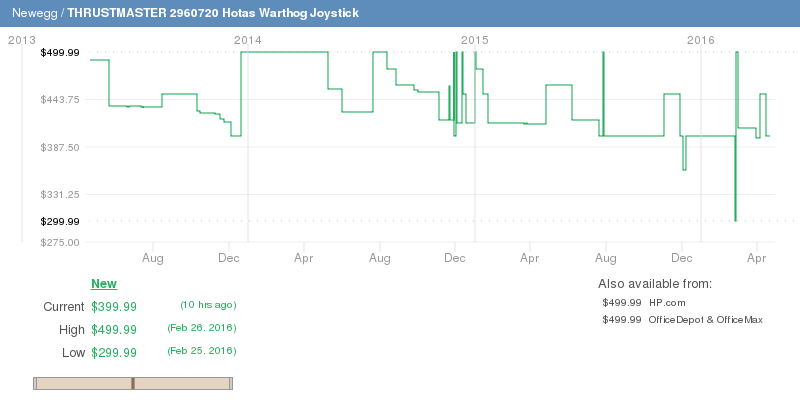
Task: Click the Also available from heading
Action: [655, 284]
